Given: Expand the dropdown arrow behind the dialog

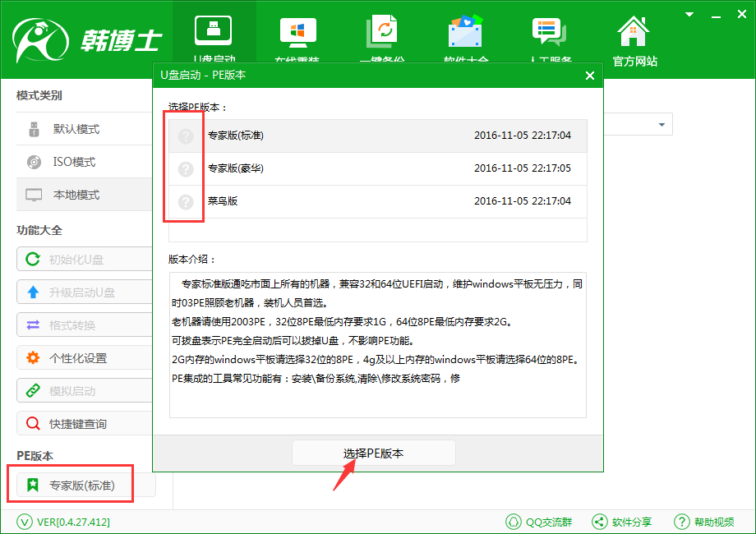Looking at the screenshot, I should tap(661, 125).
